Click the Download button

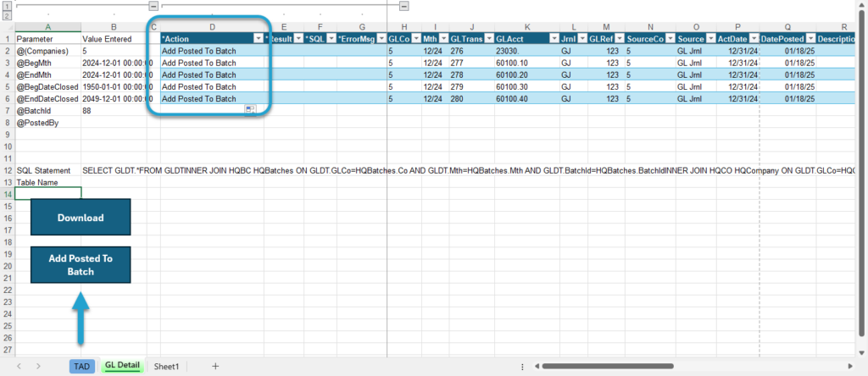pos(81,218)
